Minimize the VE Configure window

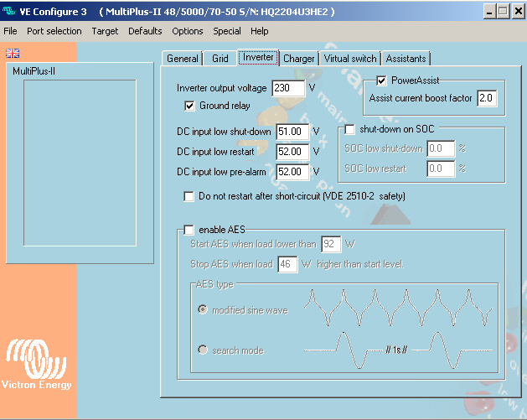tap(489, 12)
